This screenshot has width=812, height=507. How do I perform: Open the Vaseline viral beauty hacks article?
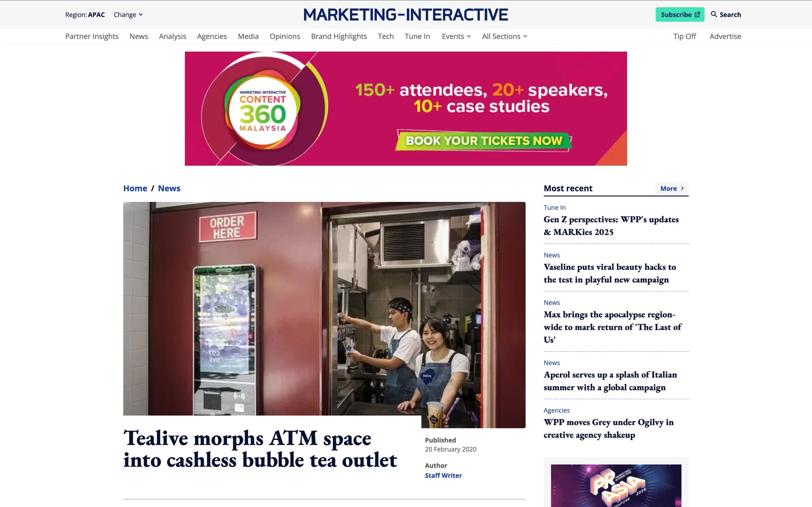(610, 273)
